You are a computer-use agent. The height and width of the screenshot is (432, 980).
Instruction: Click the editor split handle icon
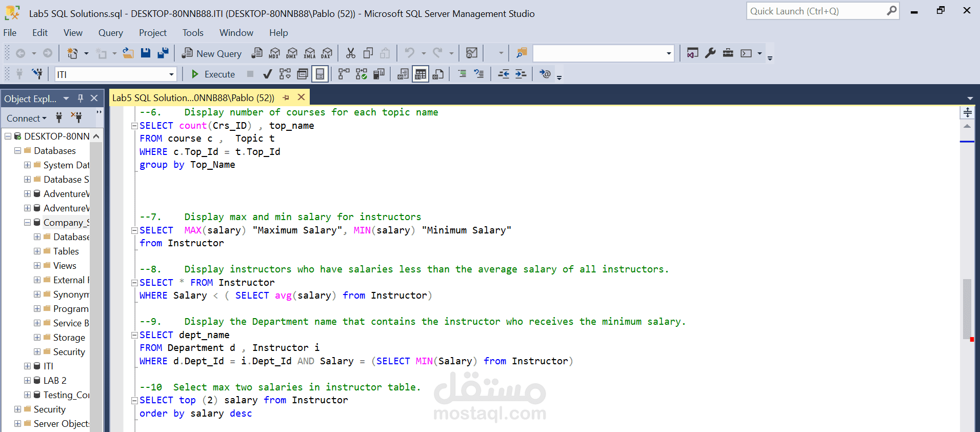(967, 112)
